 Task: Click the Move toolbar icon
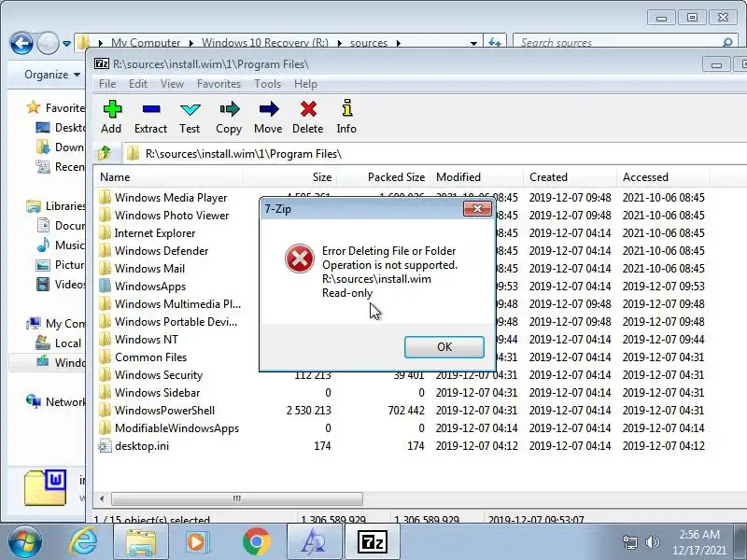click(x=268, y=117)
